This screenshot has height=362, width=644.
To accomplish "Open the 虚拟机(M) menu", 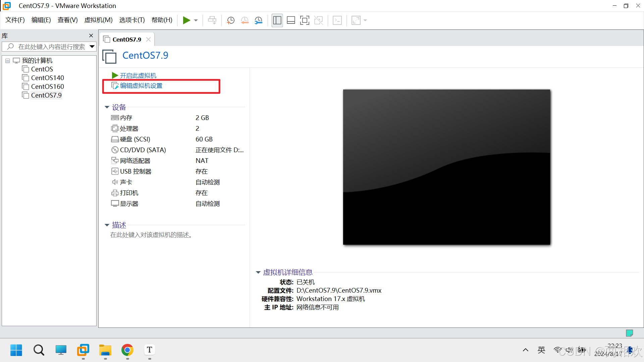I will (98, 20).
